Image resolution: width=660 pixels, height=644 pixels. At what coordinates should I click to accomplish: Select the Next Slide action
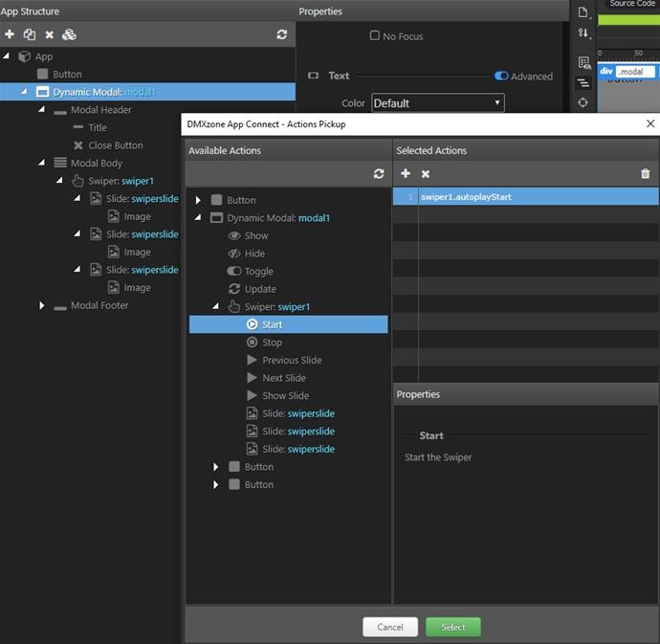[x=276, y=378]
